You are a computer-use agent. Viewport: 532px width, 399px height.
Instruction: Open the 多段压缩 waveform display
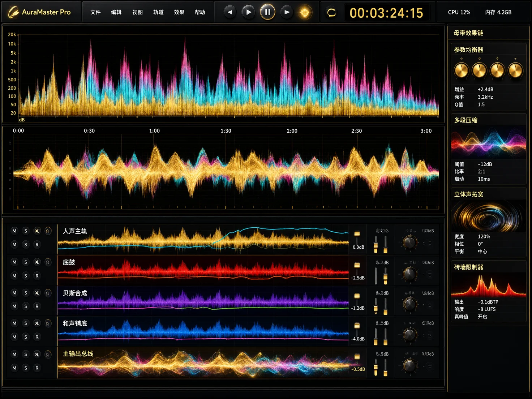[x=488, y=142]
